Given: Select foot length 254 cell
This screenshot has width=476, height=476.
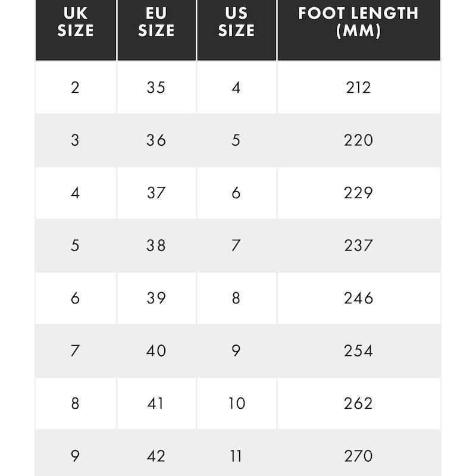Looking at the screenshot, I should click(359, 350).
